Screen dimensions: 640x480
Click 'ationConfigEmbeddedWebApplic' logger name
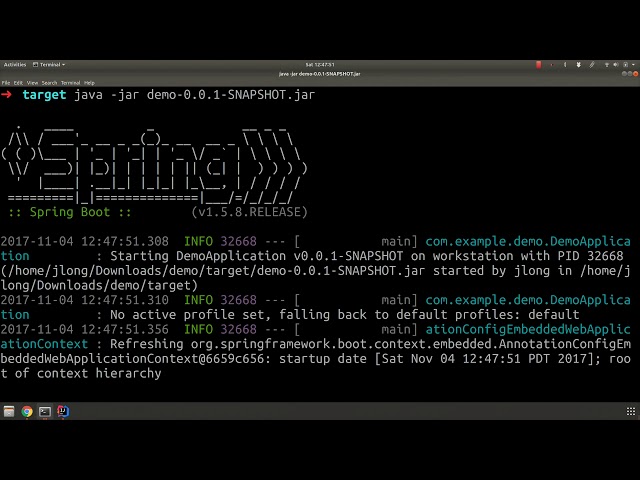point(528,329)
